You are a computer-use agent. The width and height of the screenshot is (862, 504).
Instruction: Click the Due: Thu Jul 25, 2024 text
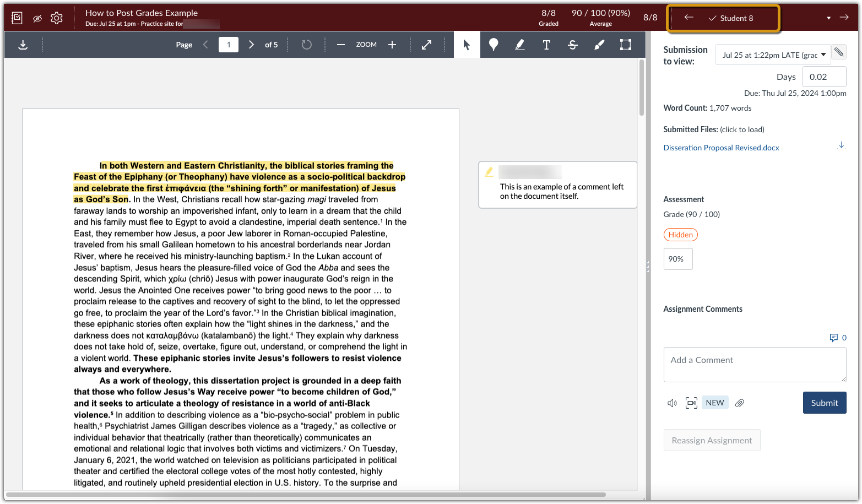795,93
